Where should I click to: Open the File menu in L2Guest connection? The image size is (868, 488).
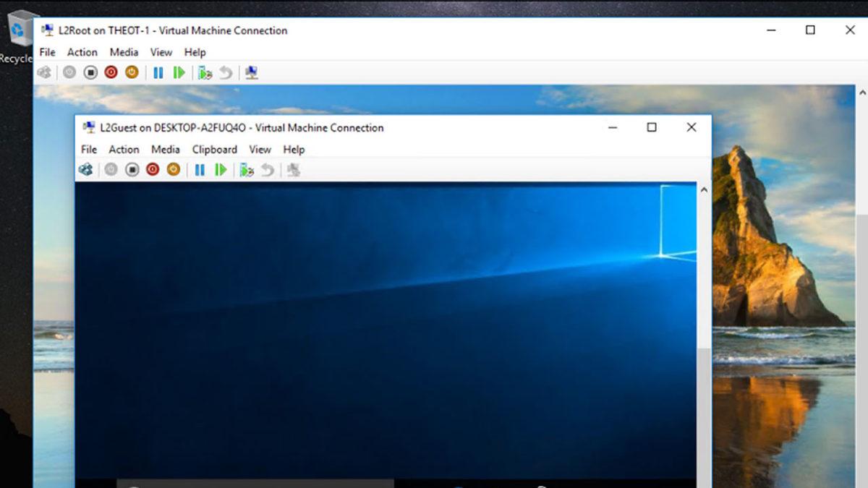(88, 150)
